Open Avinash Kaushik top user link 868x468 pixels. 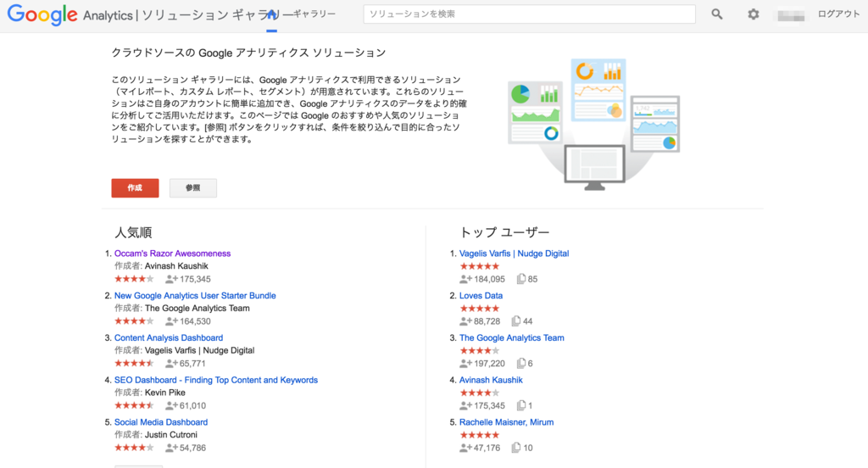click(491, 380)
